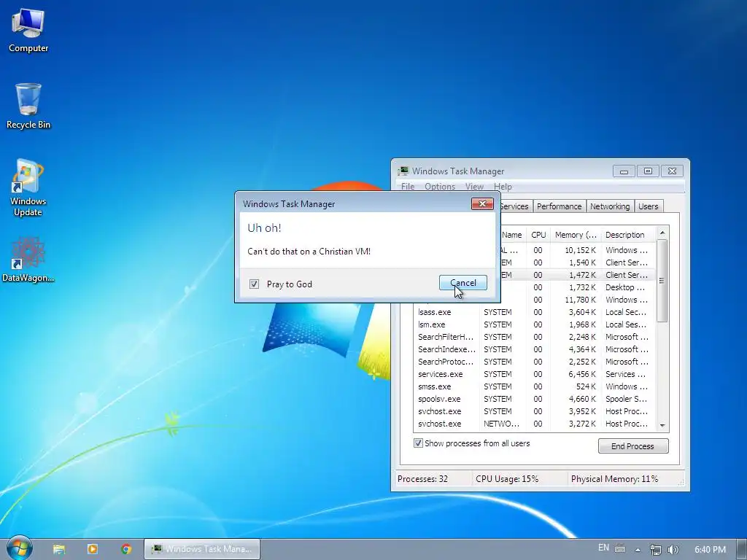Select svchost.exe row owned by NETWO...

[534, 424]
